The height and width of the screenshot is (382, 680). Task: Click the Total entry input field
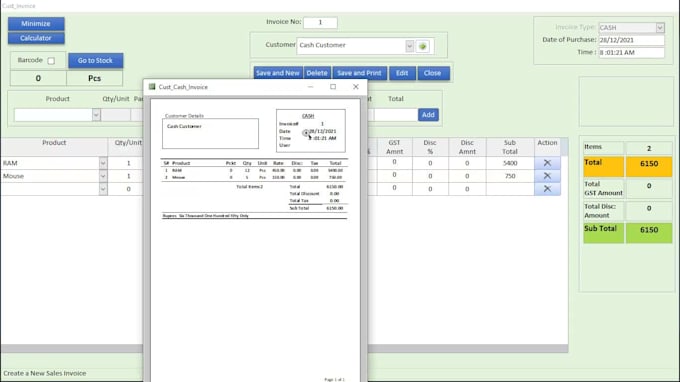point(396,115)
